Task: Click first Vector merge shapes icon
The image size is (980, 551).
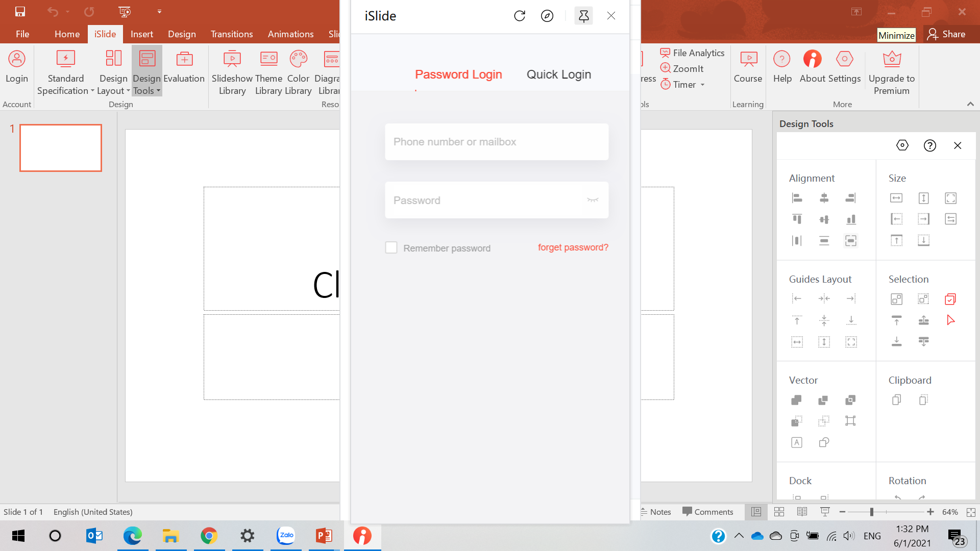Action: tap(797, 400)
